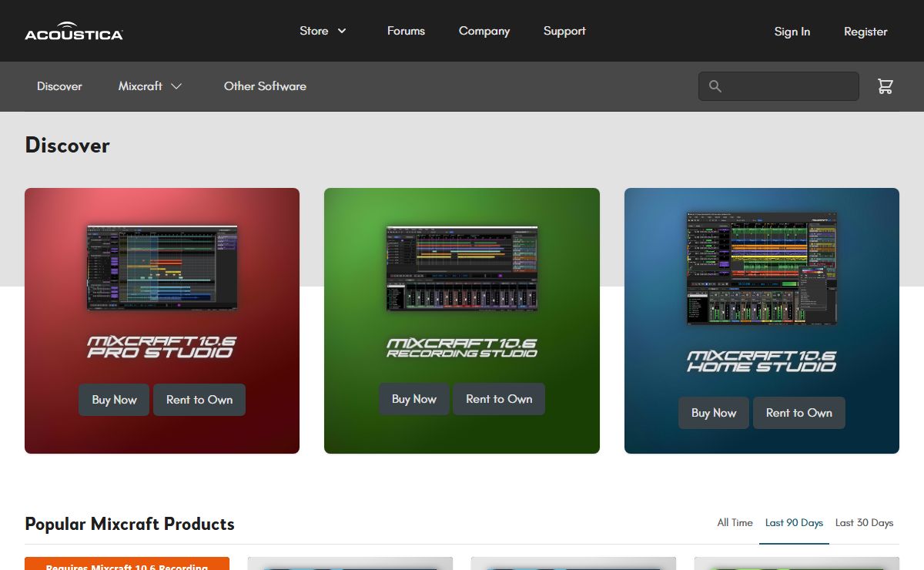Viewport: 924px width, 570px height.
Task: Click the search magnifier icon
Action: (715, 86)
